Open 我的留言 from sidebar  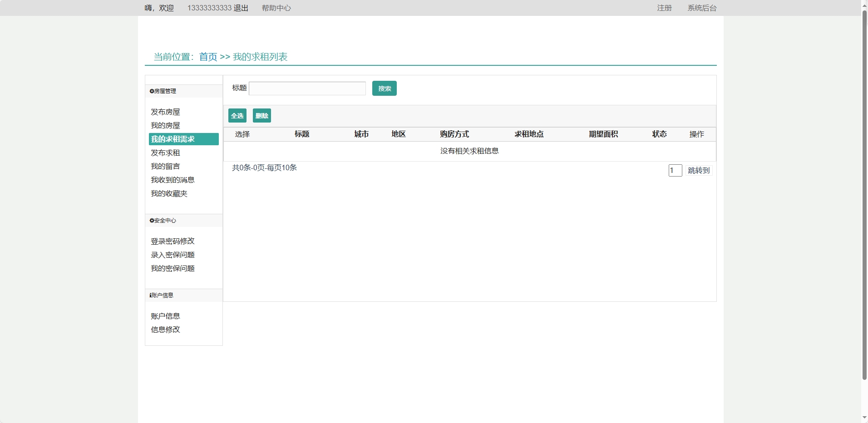165,167
